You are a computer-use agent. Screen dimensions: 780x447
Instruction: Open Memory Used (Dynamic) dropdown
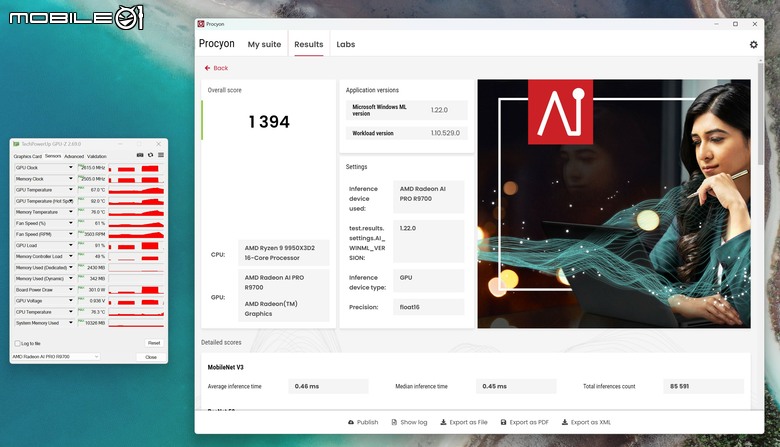(x=70, y=279)
